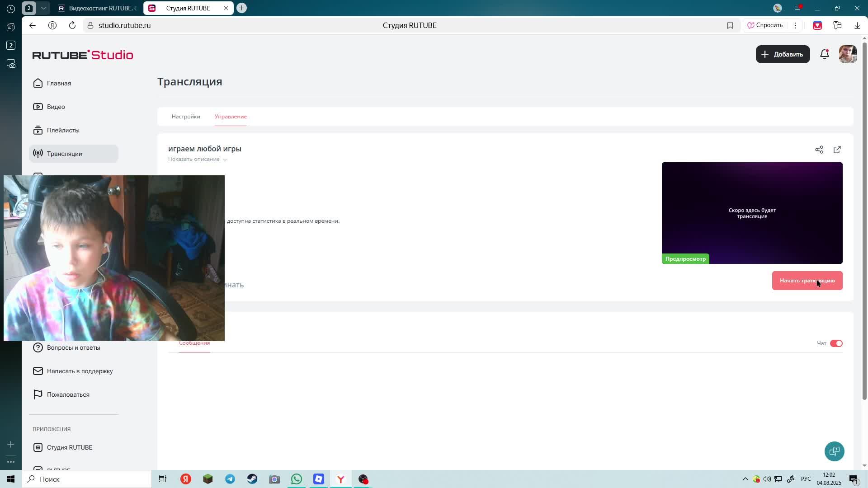Screen dimensions: 868x488
Task: Bookmark this page in the address bar
Action: pyautogui.click(x=730, y=25)
